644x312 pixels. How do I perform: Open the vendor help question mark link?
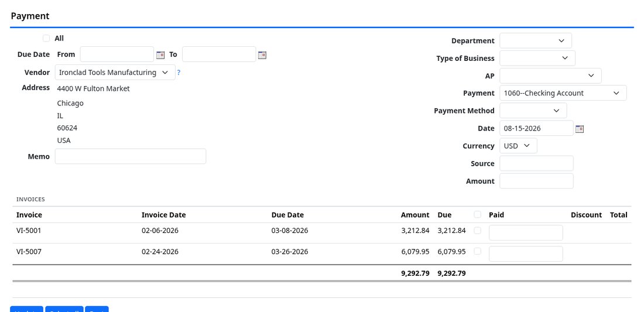point(179,73)
